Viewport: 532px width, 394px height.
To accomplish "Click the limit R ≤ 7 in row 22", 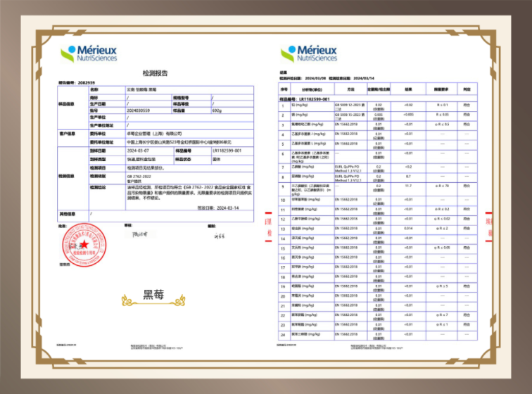I will tap(442, 315).
